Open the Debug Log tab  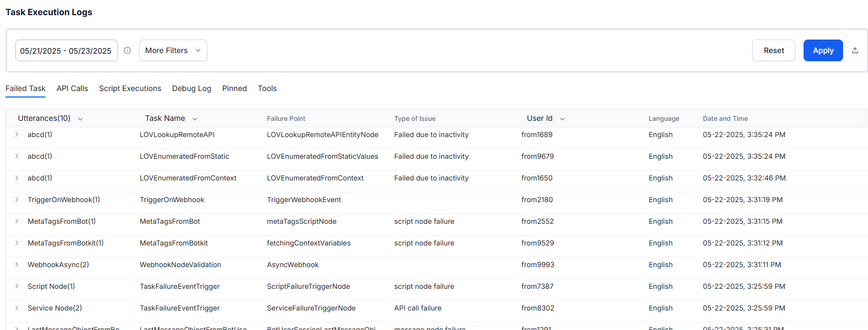[192, 88]
